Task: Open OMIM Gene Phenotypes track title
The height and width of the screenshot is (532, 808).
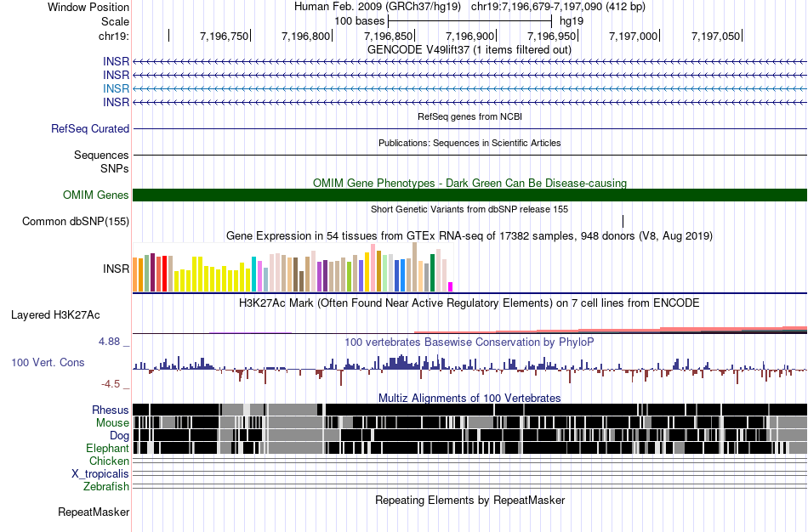Action: tap(469, 183)
